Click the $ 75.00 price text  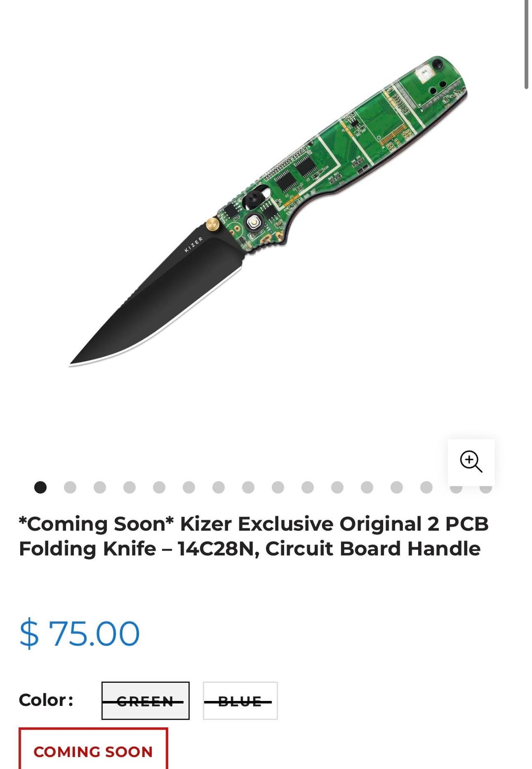79,634
